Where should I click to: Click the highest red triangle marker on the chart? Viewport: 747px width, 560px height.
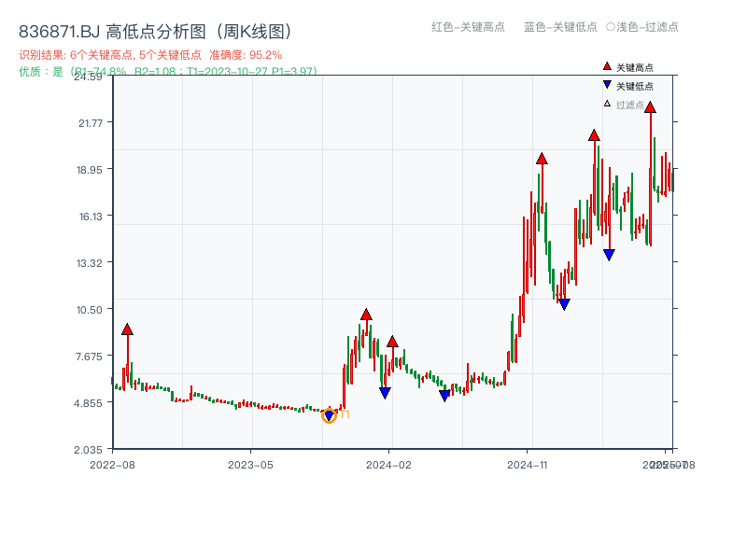click(652, 109)
